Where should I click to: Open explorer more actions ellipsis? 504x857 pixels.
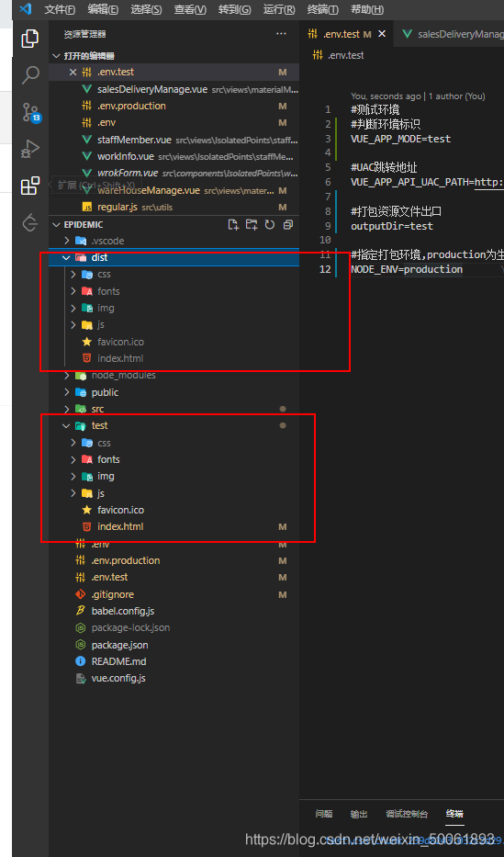(281, 34)
